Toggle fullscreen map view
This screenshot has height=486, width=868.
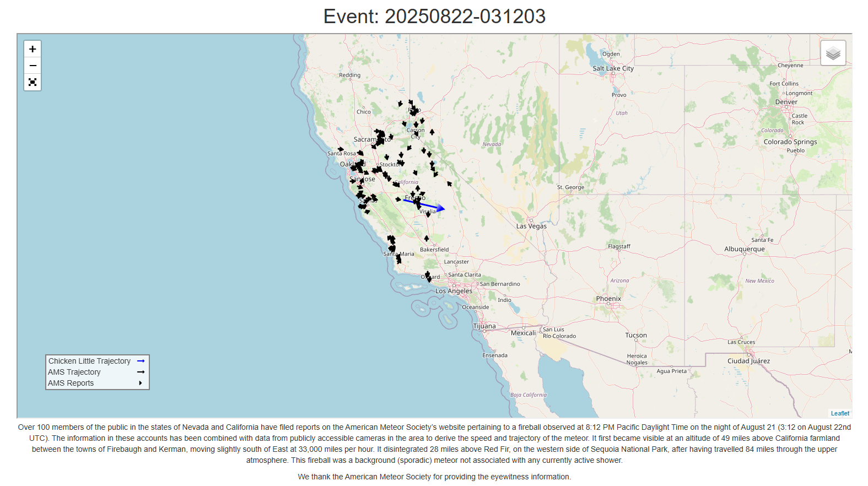(x=33, y=82)
